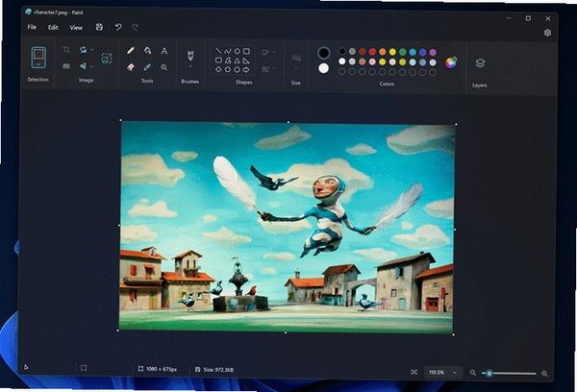Viewport: 577px width, 392px height.
Task: Click the selection size icon in status bar
Action: [84, 368]
